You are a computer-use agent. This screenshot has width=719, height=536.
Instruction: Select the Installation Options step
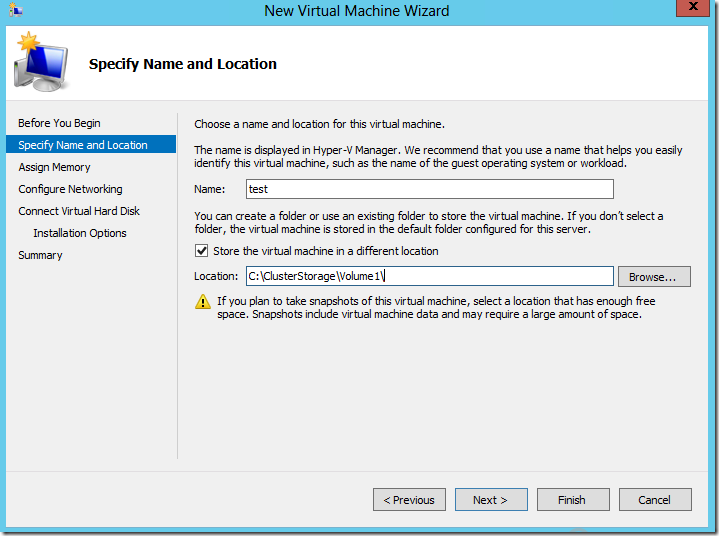coord(80,233)
